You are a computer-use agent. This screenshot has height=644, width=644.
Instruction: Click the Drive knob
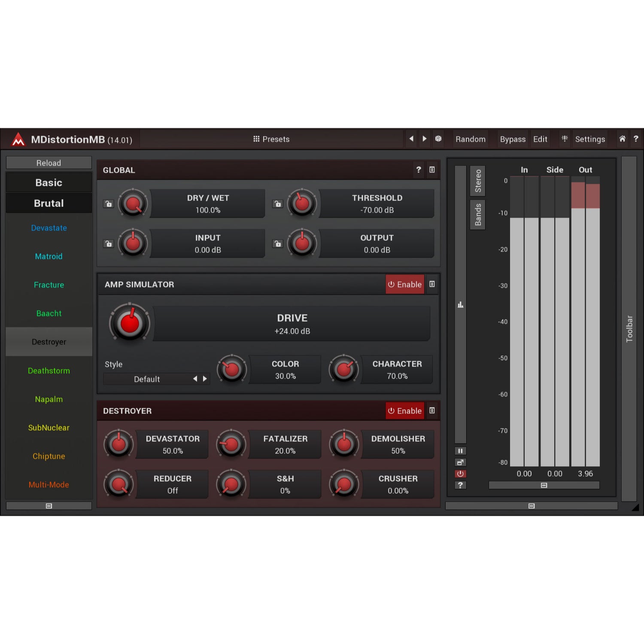point(130,323)
